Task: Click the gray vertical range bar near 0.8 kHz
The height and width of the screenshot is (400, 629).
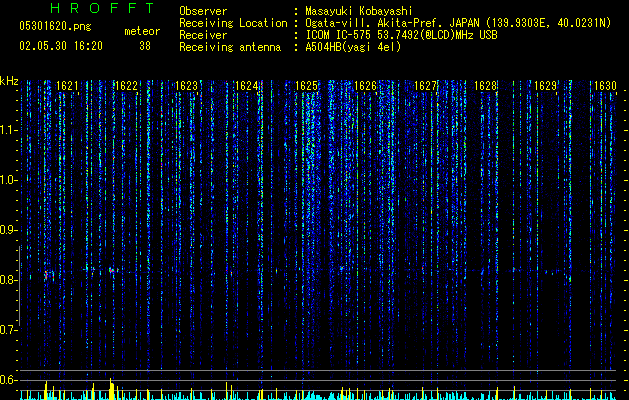Action: click(20, 286)
